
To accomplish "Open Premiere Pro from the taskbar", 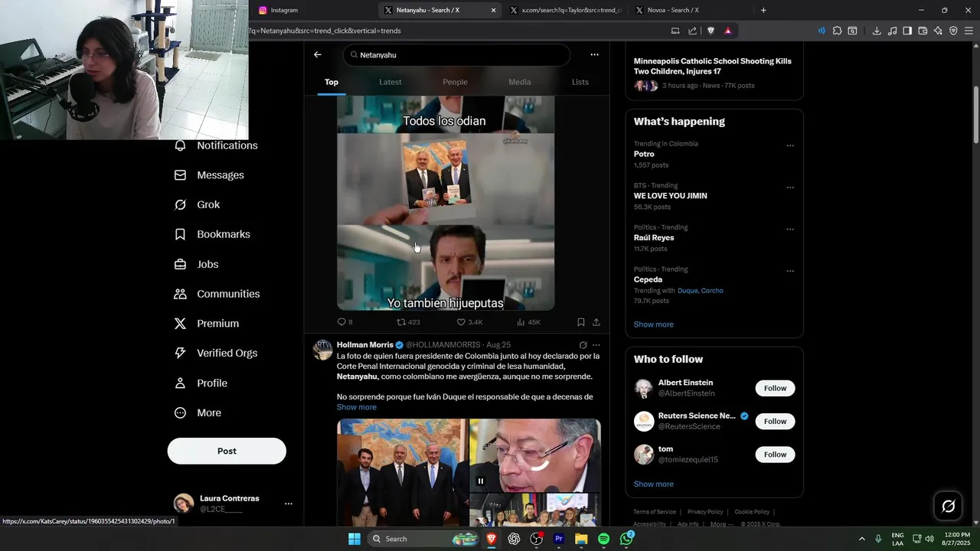I will (559, 539).
